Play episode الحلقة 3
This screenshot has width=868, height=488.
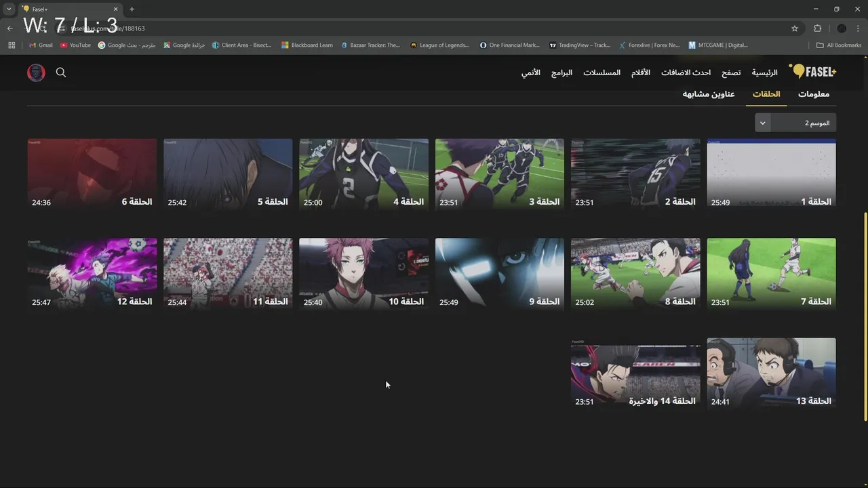tap(500, 174)
